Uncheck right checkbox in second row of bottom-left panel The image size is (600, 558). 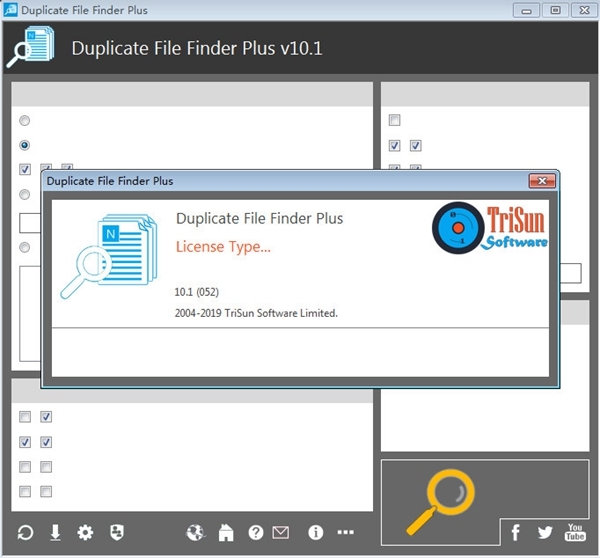click(46, 442)
